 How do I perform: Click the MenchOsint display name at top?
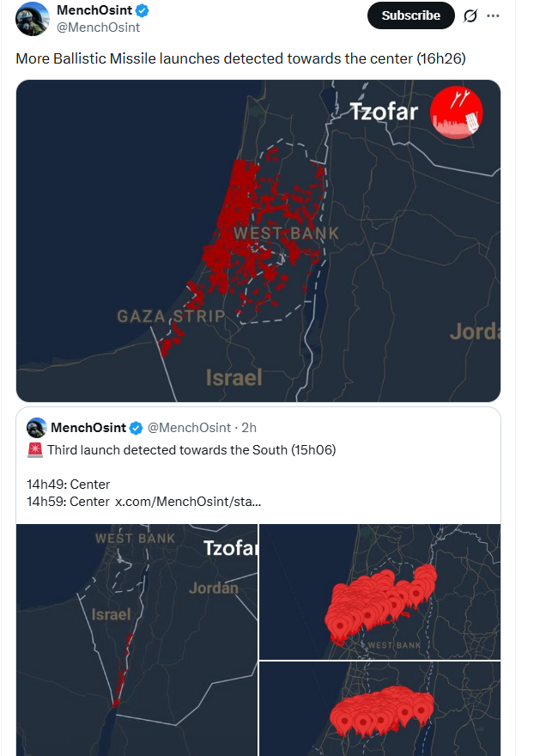pos(94,11)
